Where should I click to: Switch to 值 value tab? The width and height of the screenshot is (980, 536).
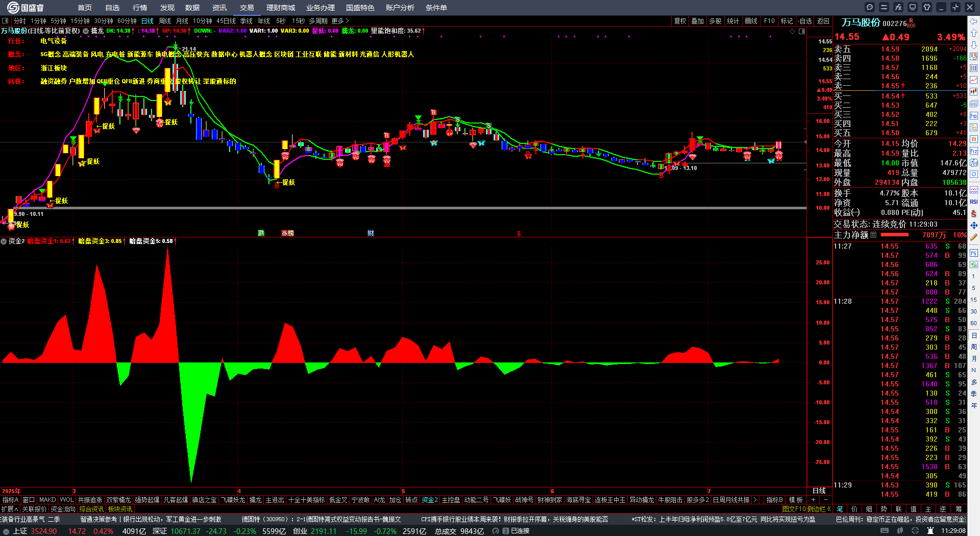coord(913,509)
